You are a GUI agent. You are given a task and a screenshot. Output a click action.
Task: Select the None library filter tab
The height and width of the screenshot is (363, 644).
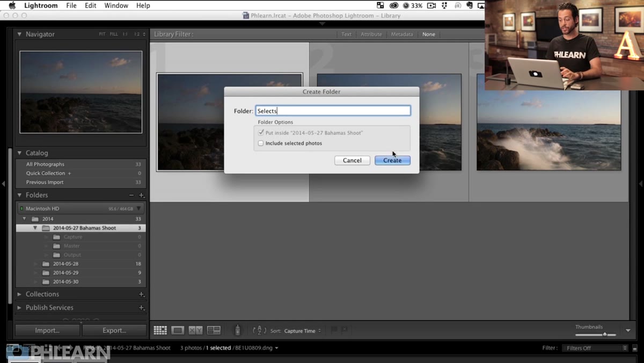coord(429,34)
